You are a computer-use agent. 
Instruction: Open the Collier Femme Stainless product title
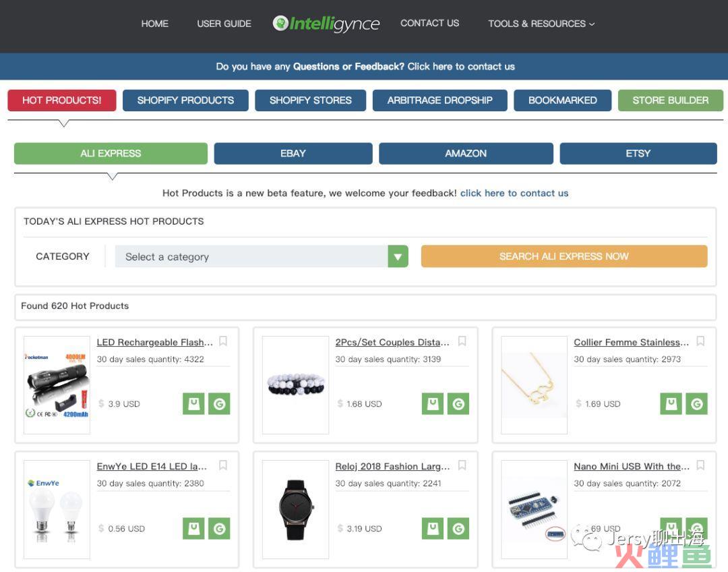pyautogui.click(x=632, y=343)
